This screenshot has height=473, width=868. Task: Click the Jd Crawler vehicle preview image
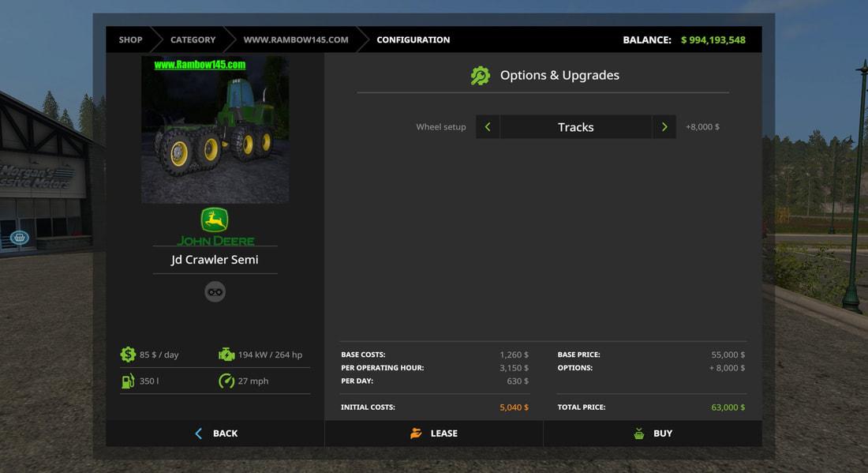point(215,130)
